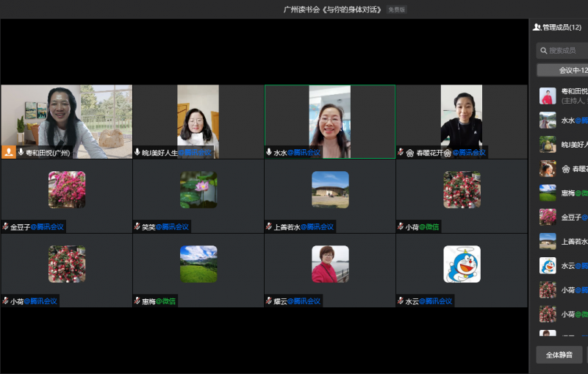Open 水云's Doraemon avatar tile
Image resolution: width=588 pixels, height=374 pixels.
[462, 265]
